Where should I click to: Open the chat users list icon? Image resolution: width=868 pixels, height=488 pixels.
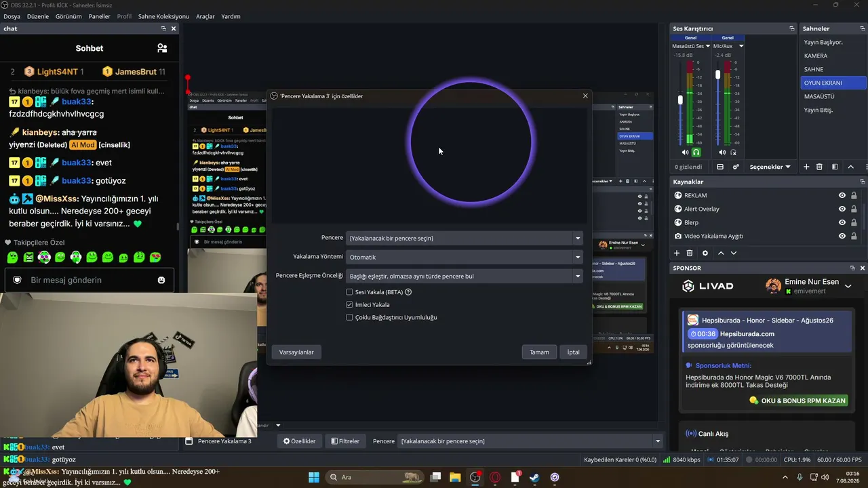coord(162,48)
